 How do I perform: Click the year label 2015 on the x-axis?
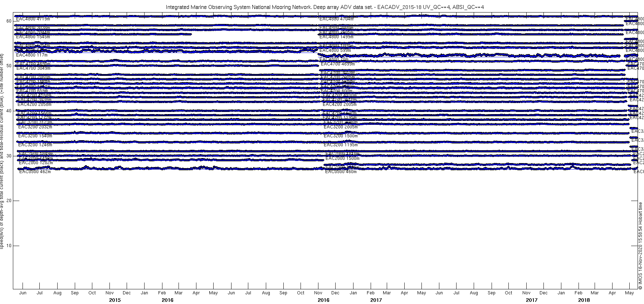[115, 300]
